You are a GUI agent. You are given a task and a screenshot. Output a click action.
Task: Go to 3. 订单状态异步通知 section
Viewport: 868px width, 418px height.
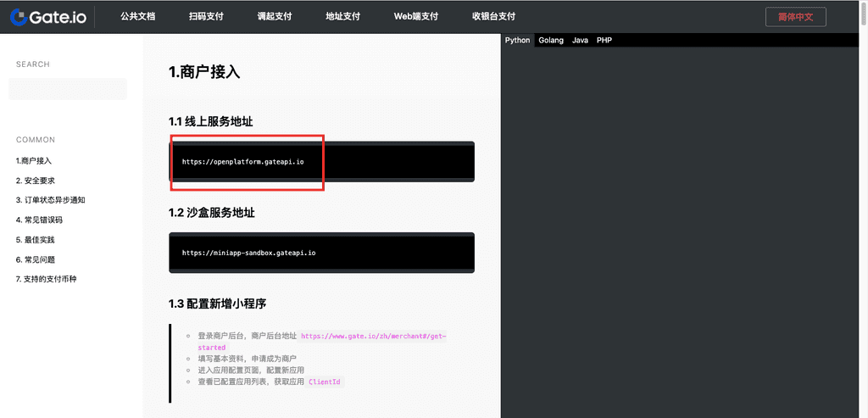pyautogui.click(x=50, y=200)
